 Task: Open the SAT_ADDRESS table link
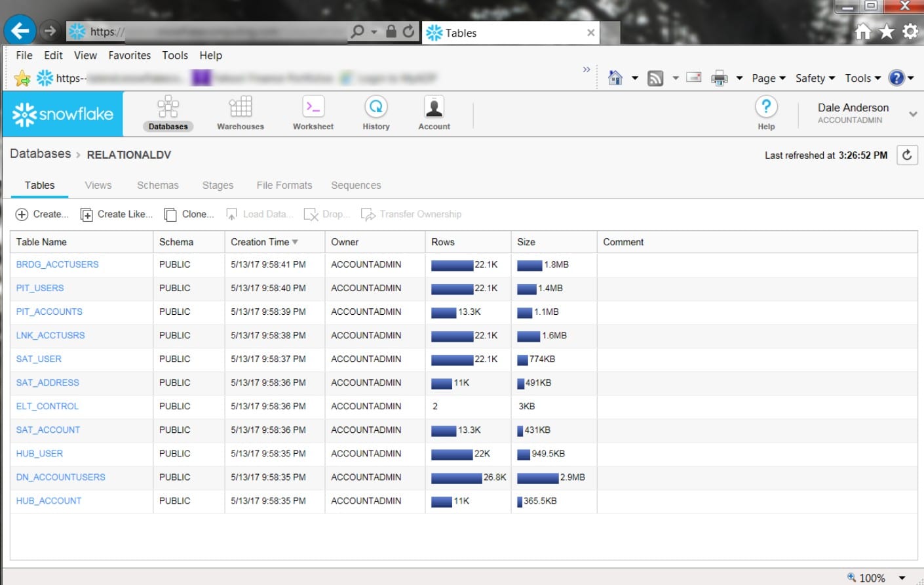47,383
